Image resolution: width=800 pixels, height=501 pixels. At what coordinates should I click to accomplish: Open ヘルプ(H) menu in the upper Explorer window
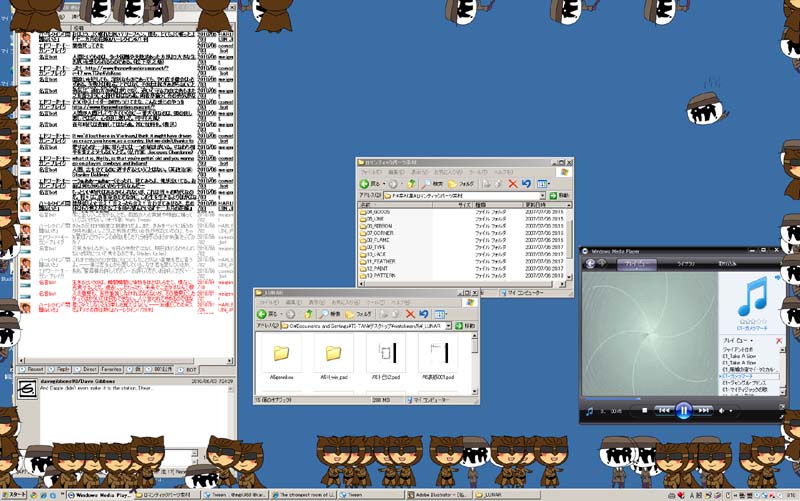coord(504,172)
